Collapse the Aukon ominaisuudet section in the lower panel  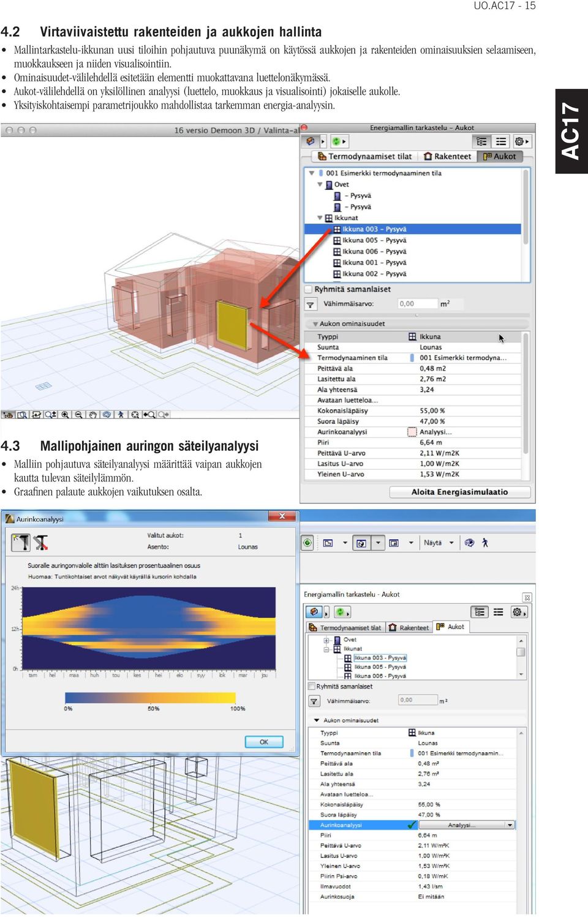317,721
